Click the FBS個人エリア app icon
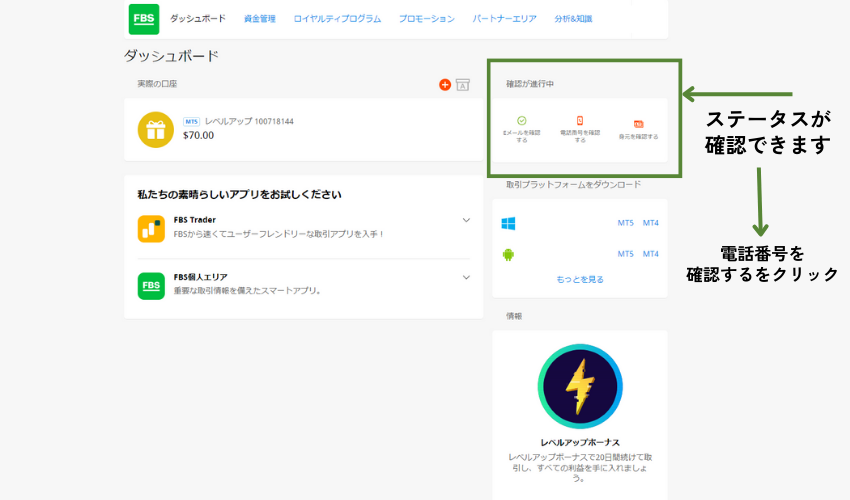 point(151,286)
